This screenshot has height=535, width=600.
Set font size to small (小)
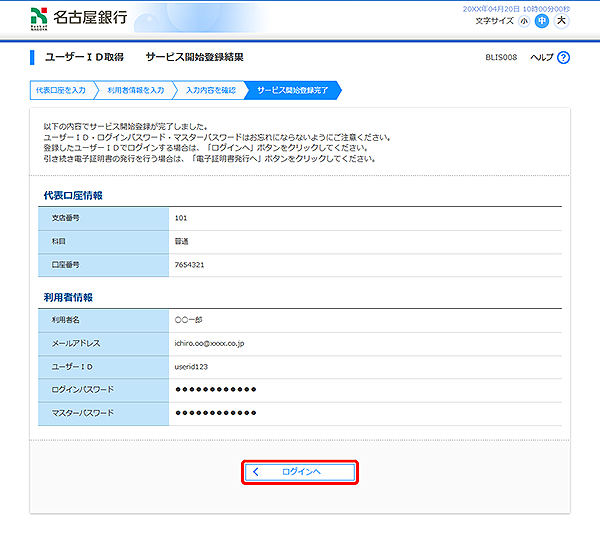tap(524, 21)
